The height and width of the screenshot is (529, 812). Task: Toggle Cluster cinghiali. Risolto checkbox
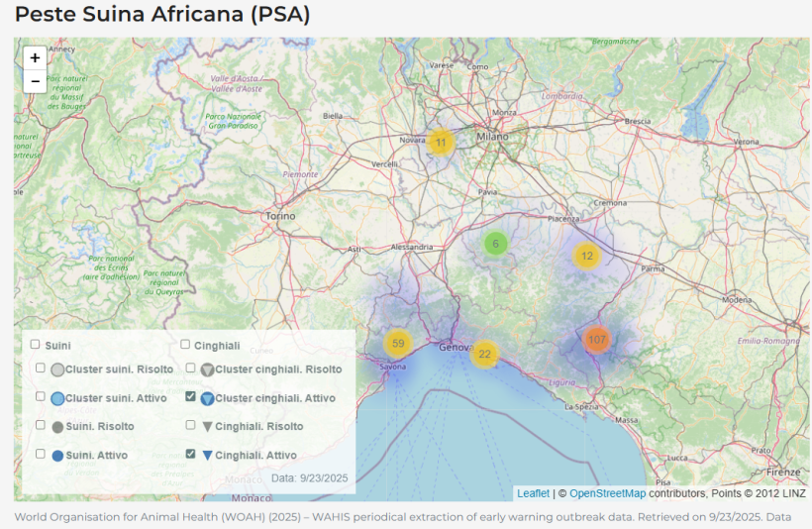tap(191, 368)
